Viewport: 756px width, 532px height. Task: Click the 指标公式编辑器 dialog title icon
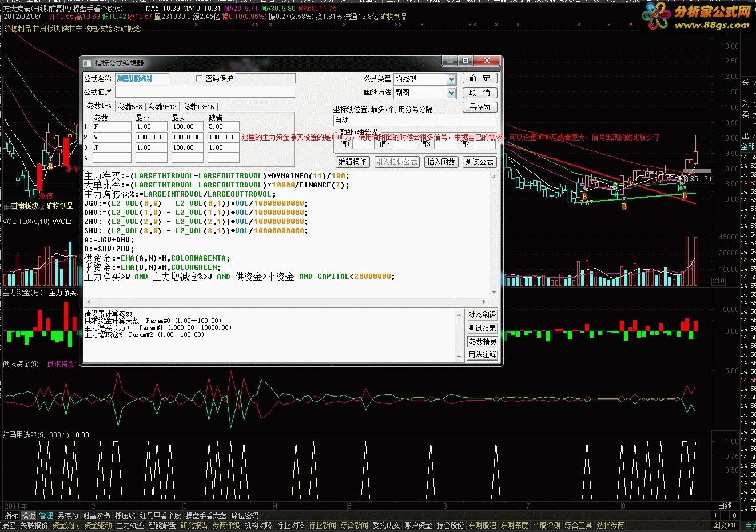tap(87, 63)
